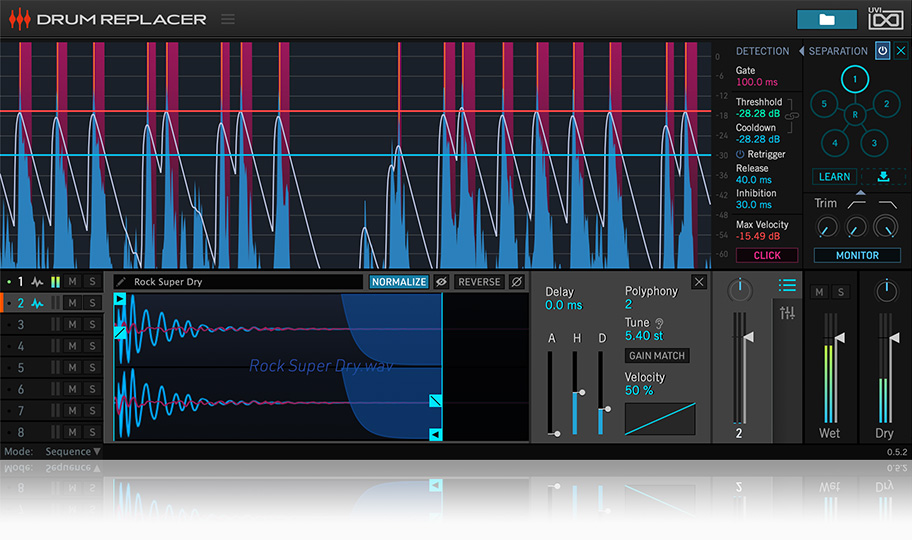Solo track 3
912x540 pixels.
(x=92, y=325)
